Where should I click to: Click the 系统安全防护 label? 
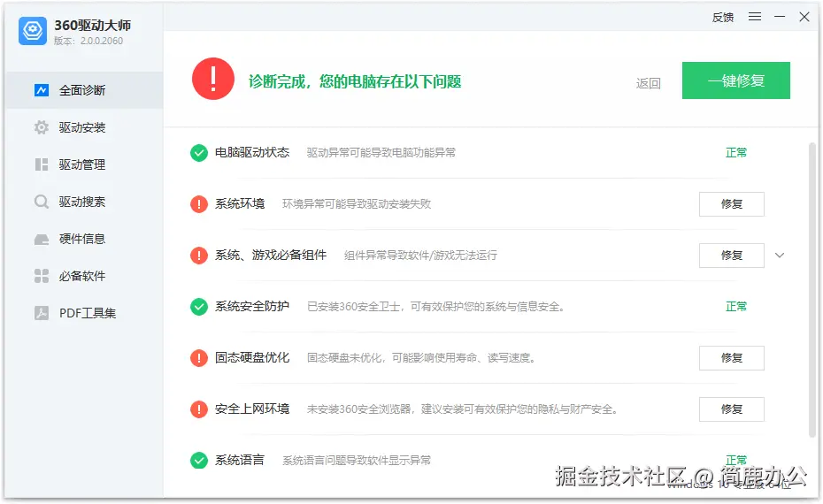point(252,306)
